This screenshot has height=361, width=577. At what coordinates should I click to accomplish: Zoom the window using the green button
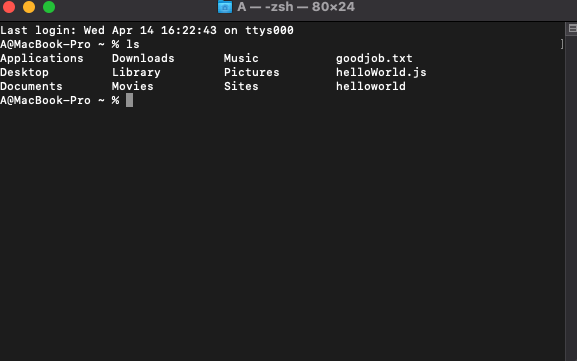point(49,7)
